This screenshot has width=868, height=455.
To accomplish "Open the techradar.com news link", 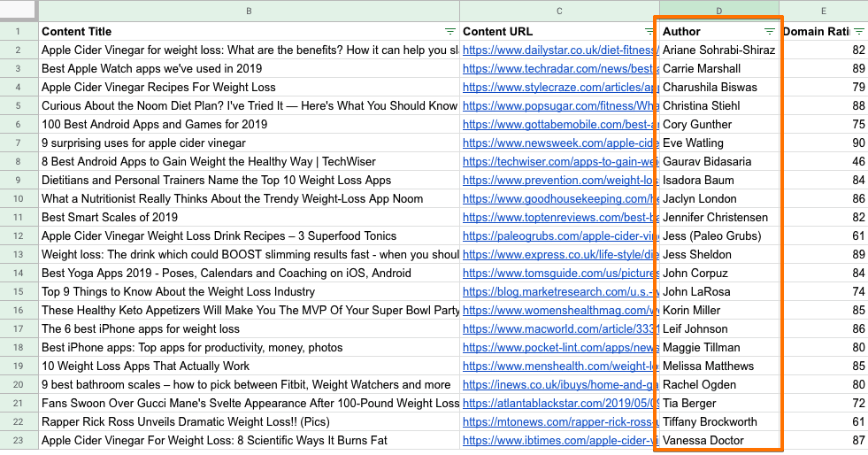I will click(x=559, y=69).
